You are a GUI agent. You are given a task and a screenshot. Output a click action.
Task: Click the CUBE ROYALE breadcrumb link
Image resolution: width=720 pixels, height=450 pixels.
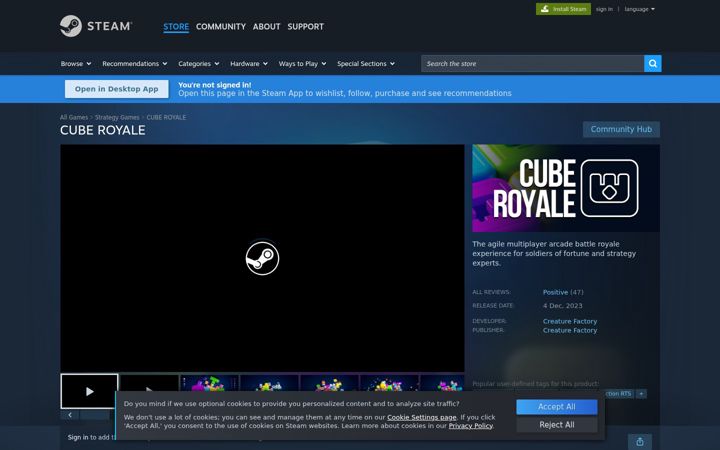(166, 117)
